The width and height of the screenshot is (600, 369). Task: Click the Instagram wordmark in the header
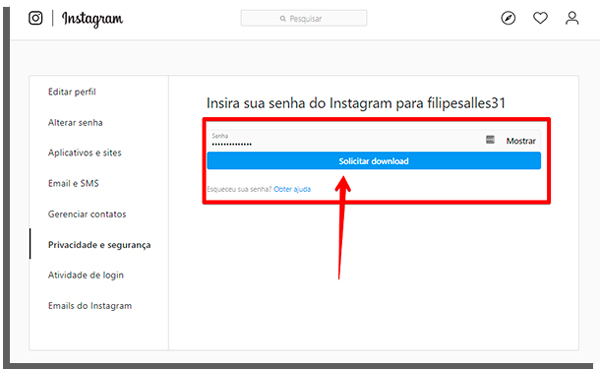pos(92,19)
